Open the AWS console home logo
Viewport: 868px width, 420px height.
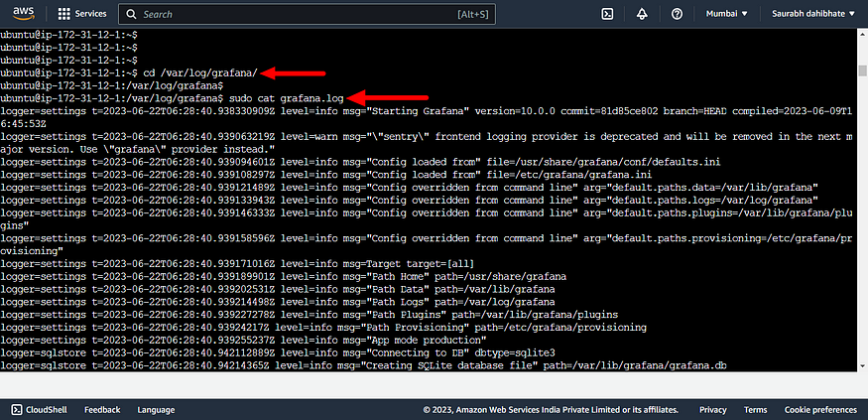24,13
